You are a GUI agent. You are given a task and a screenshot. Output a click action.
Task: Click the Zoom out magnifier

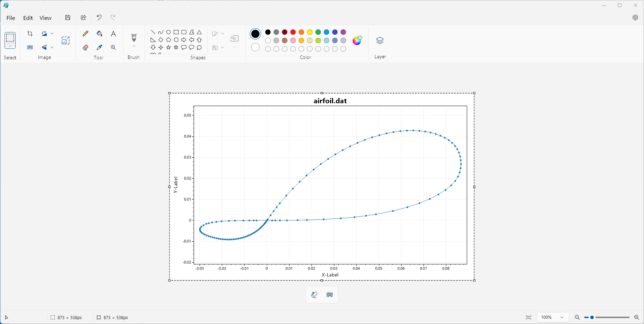pos(577,317)
